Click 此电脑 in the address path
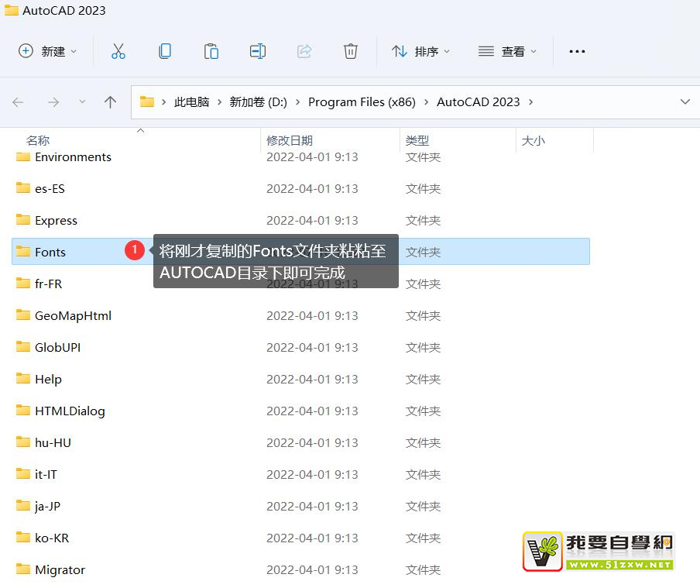The height and width of the screenshot is (588, 700). (191, 102)
